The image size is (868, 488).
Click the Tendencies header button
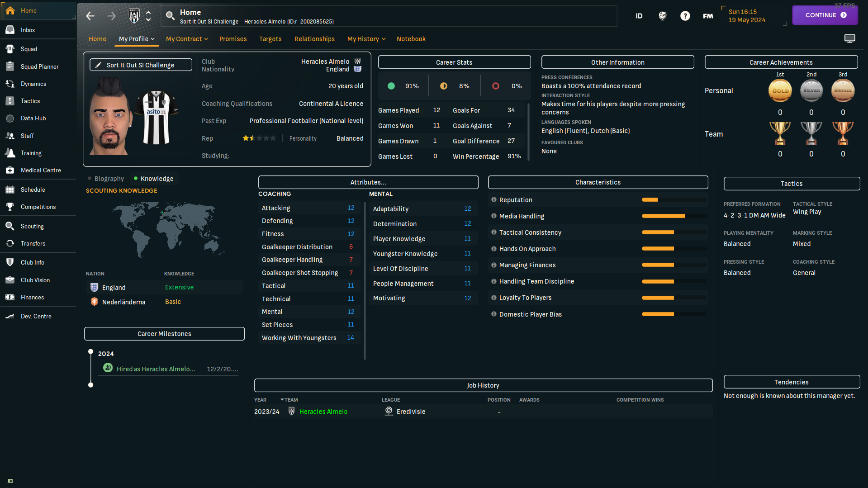click(792, 382)
